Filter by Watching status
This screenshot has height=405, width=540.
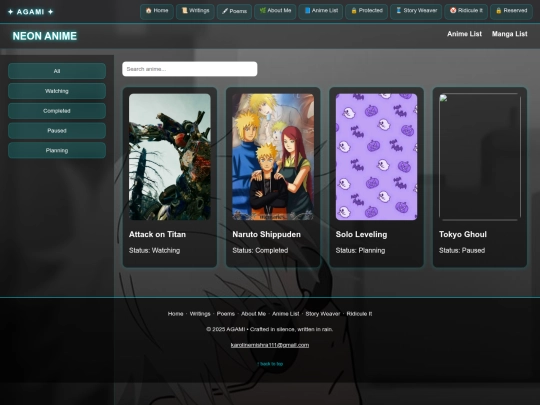tap(57, 91)
